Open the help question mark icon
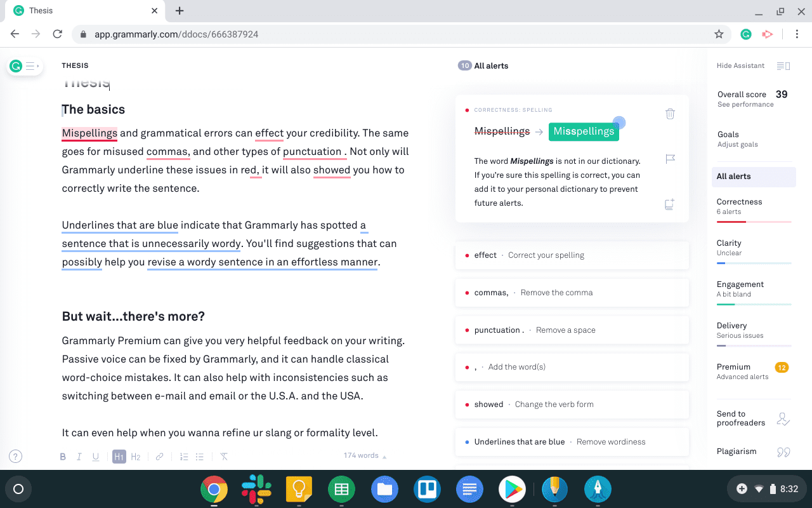This screenshot has height=508, width=812. [16, 456]
